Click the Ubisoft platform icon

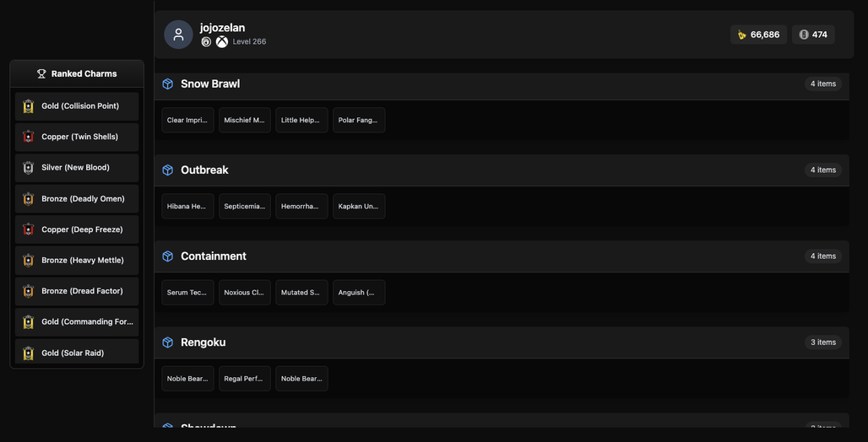206,42
